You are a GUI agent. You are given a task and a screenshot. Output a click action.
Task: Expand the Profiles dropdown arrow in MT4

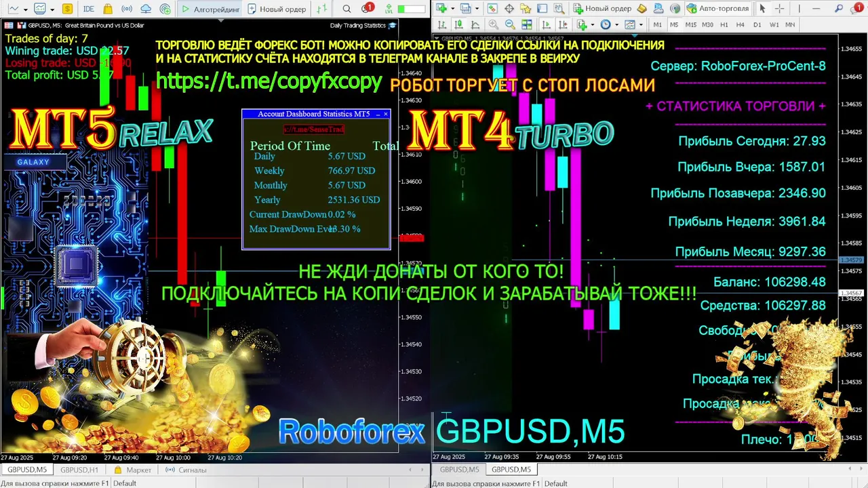point(477,9)
